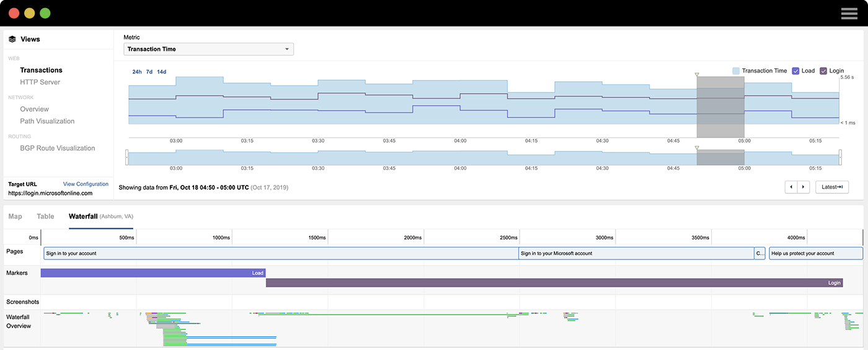The image size is (868, 350).
Task: Switch to the Map tab
Action: (15, 217)
